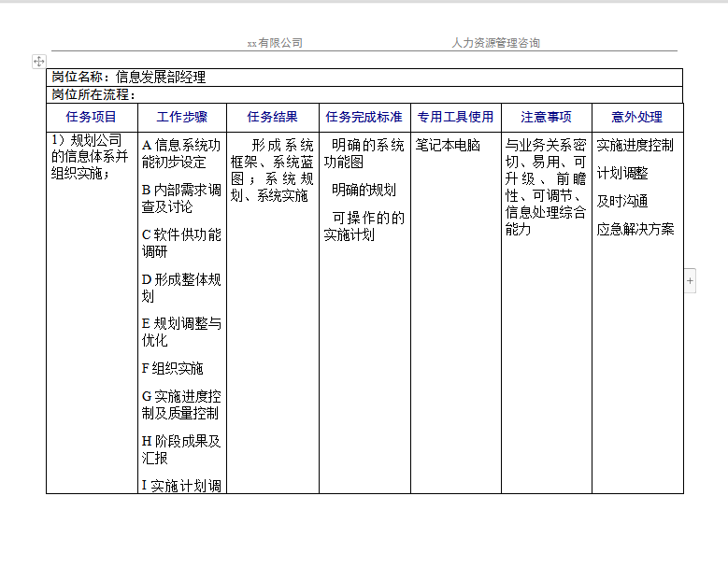Click the 明确的规划 text
728x567 pixels.
(x=364, y=191)
